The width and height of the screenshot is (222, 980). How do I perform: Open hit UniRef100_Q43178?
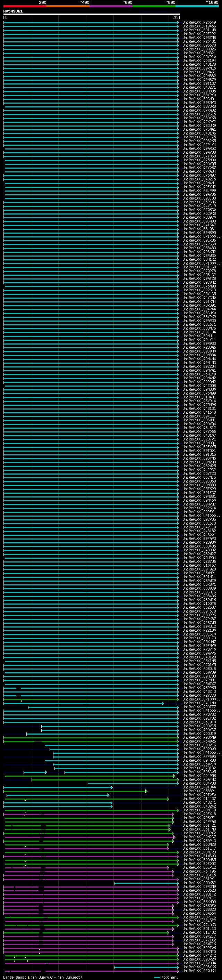coord(199,64)
